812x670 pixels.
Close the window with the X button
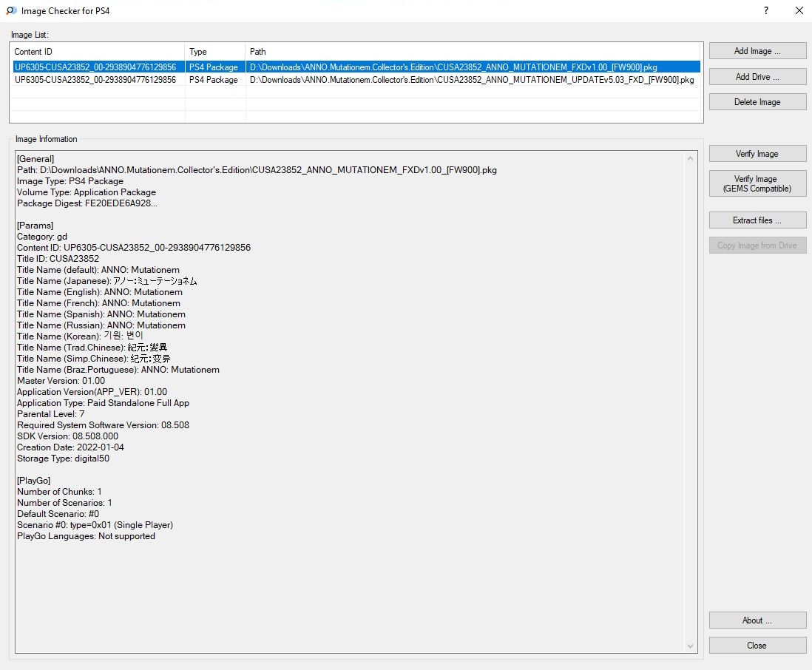pos(799,11)
